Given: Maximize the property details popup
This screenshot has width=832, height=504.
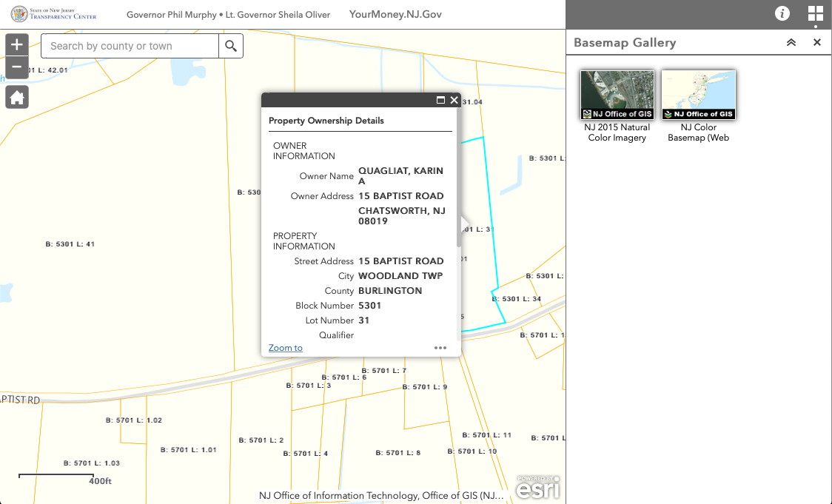Looking at the screenshot, I should pyautogui.click(x=441, y=100).
